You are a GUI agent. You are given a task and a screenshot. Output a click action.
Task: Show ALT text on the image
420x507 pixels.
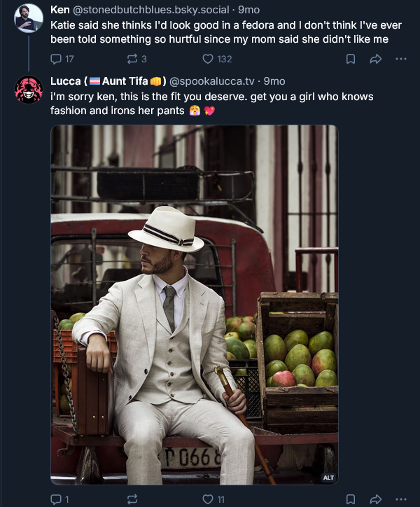328,478
